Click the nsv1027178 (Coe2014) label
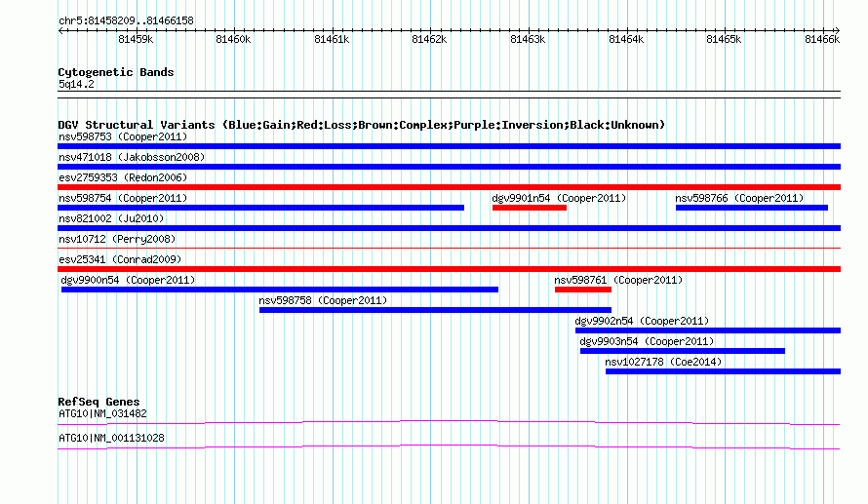The width and height of the screenshot is (868, 504). tap(664, 362)
